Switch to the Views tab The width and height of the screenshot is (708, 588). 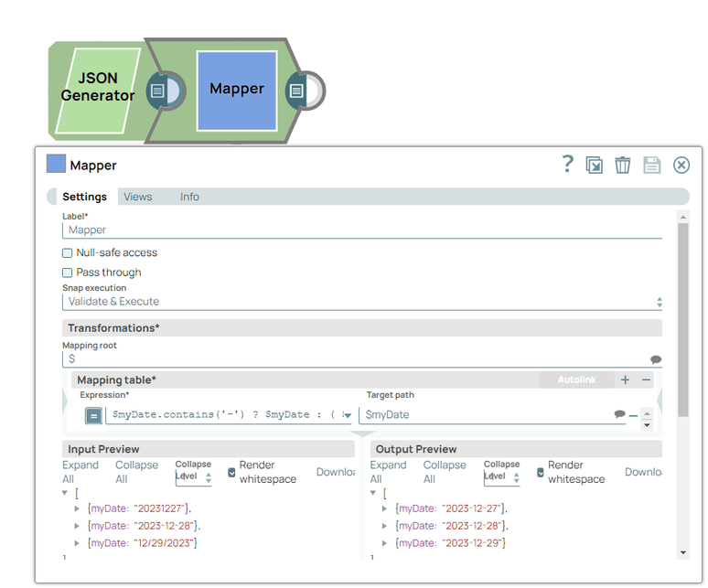(x=138, y=197)
